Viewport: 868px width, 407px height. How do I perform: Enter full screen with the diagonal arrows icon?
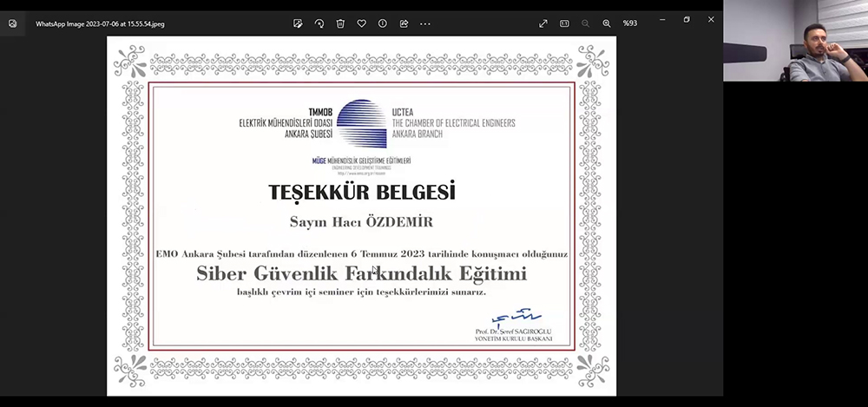(543, 23)
